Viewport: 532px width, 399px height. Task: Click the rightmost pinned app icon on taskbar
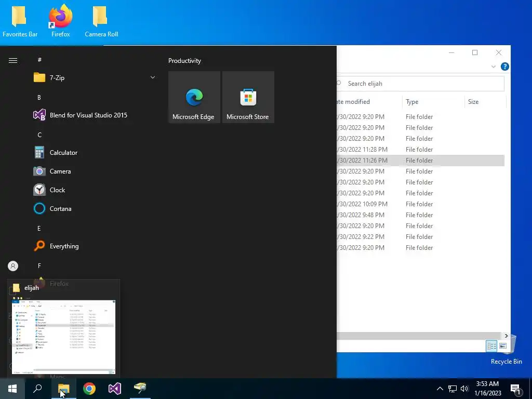click(x=140, y=389)
